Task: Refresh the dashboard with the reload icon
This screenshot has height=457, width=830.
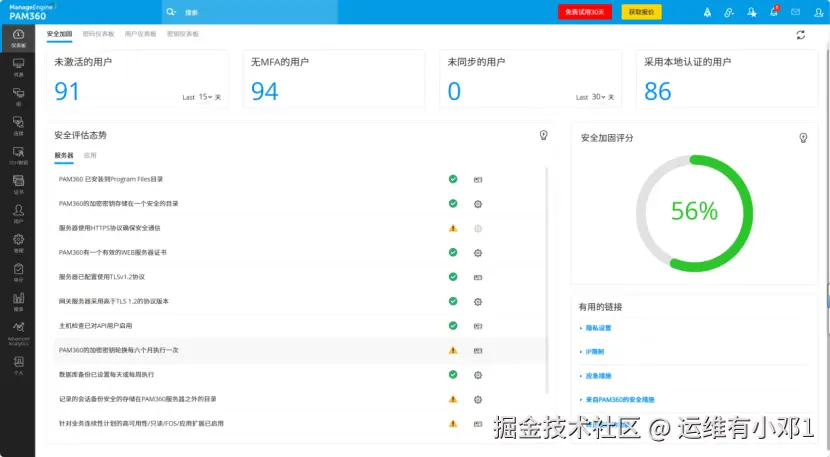Action: pyautogui.click(x=800, y=35)
